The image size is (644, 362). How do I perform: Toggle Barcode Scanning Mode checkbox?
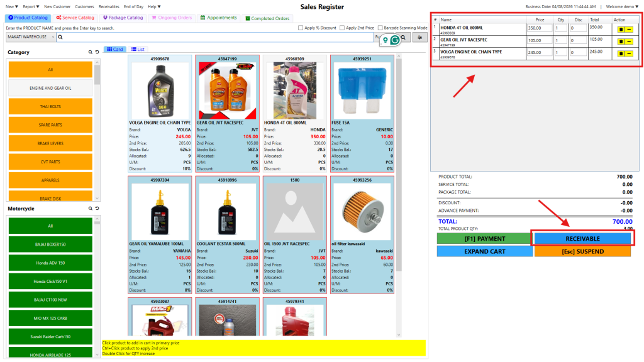[380, 28]
